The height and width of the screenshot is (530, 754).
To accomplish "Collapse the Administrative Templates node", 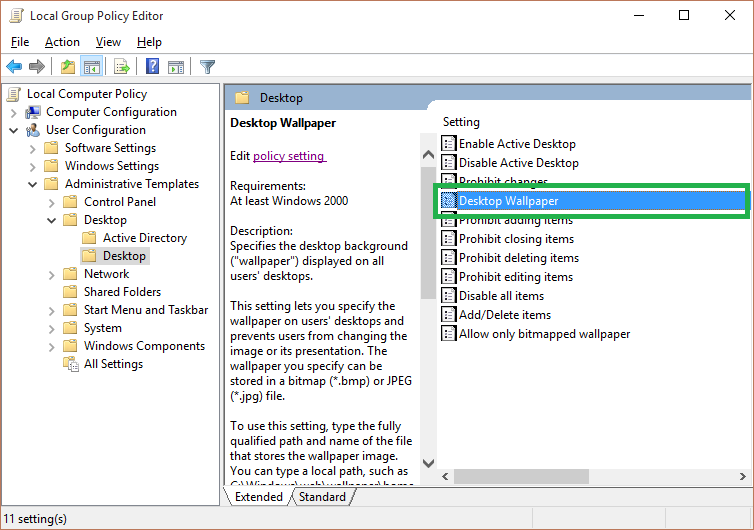I will (32, 185).
